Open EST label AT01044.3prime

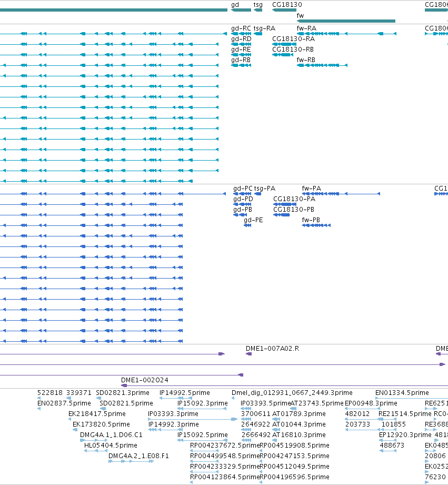(298, 424)
